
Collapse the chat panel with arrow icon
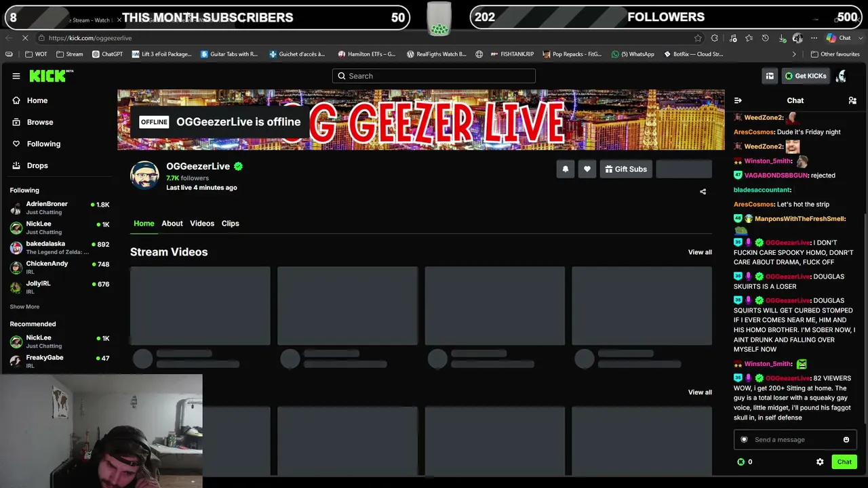point(738,100)
